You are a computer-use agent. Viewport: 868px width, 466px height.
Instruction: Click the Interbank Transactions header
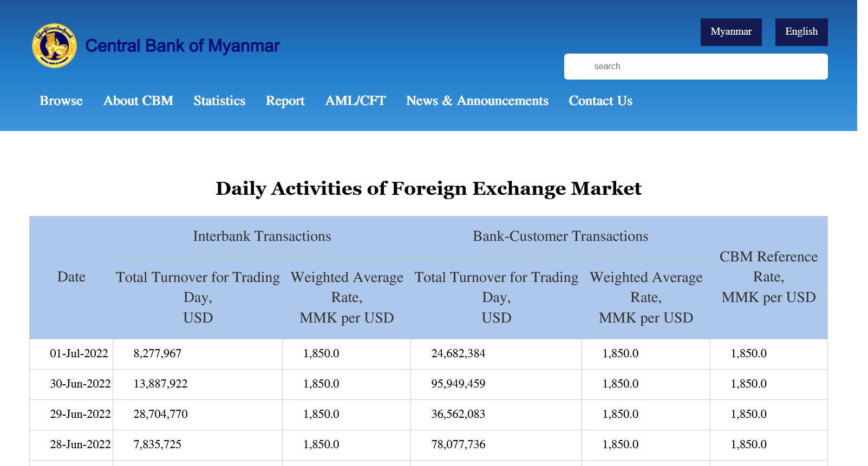click(x=262, y=237)
